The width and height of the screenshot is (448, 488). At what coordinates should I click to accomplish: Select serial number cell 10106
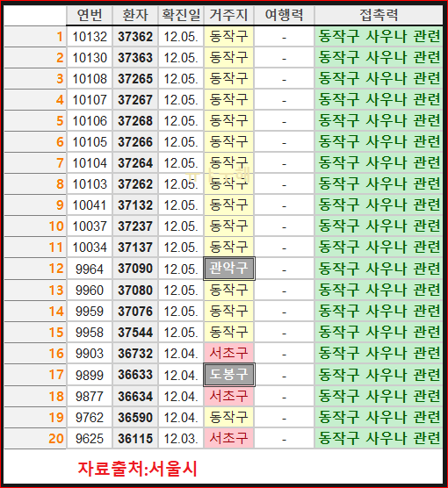click(90, 121)
